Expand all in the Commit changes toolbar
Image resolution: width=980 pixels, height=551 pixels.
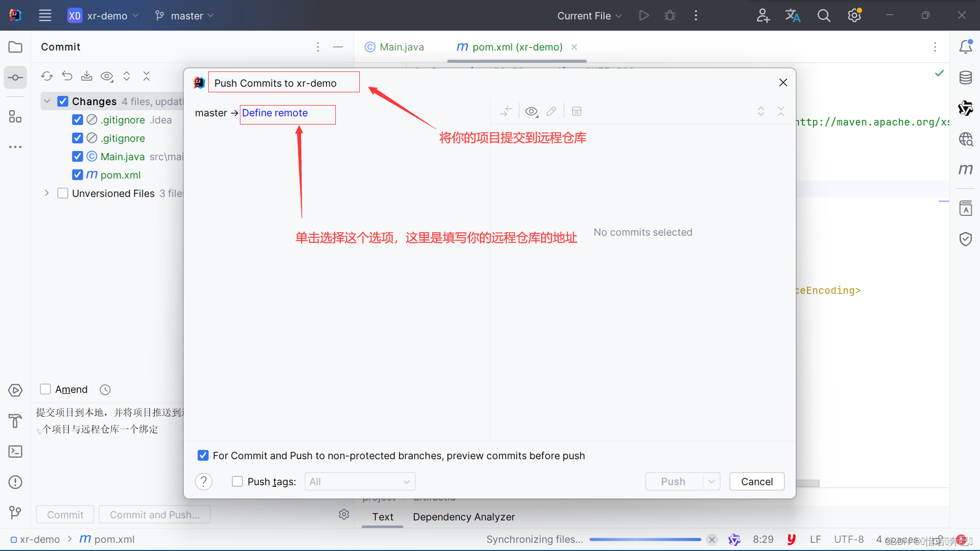[127, 76]
